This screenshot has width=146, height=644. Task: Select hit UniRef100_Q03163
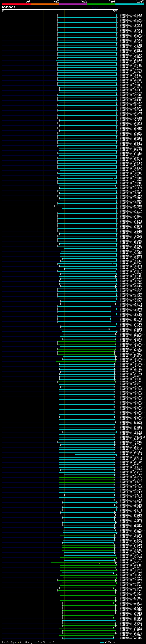click(x=131, y=47)
